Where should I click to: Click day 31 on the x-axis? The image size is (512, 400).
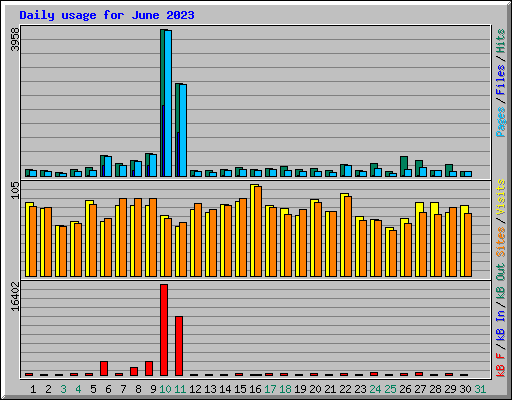click(480, 389)
